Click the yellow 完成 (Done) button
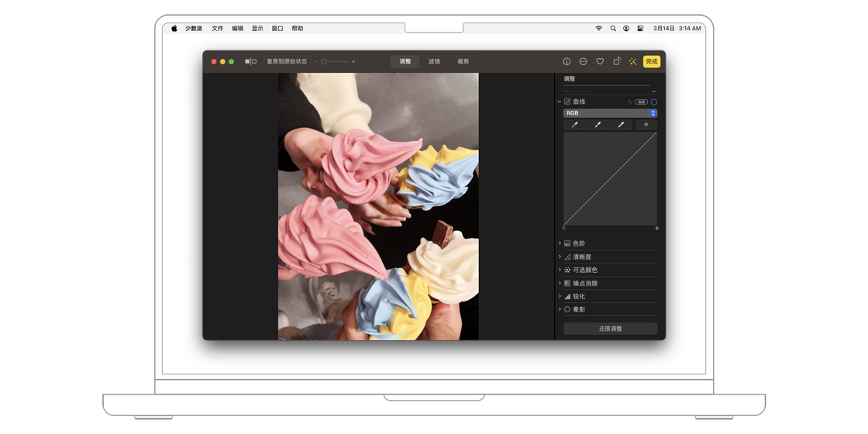This screenshot has height=434, width=868. coord(651,61)
